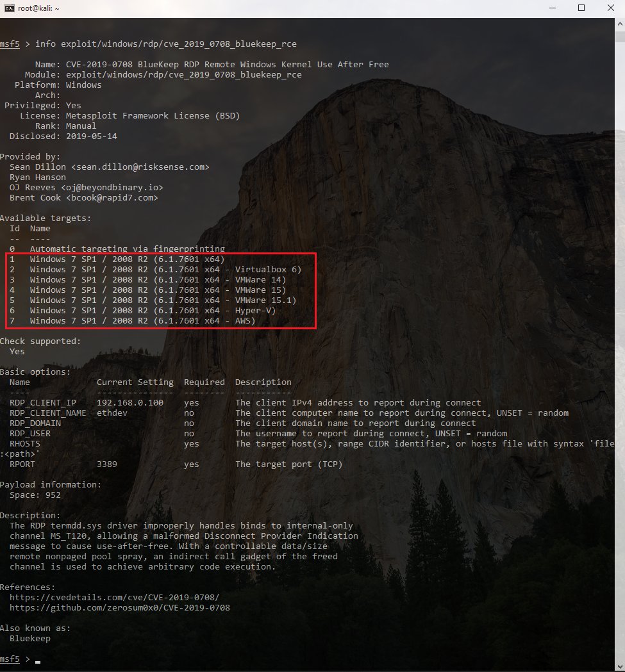Click the RDP_CLIENT_IP option name
Image resolution: width=625 pixels, height=672 pixels.
[43, 403]
